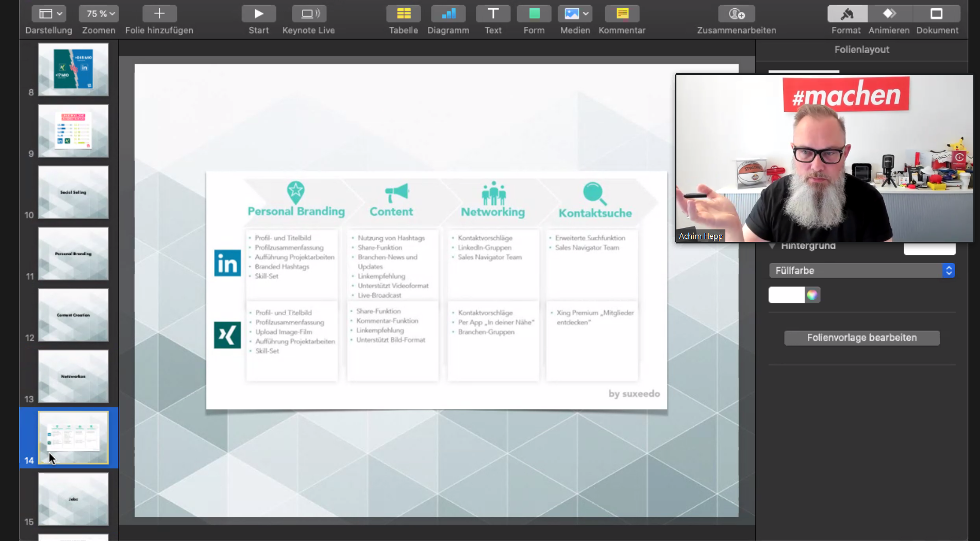Open the Medien dropdown
The image size is (980, 541).
pos(575,13)
